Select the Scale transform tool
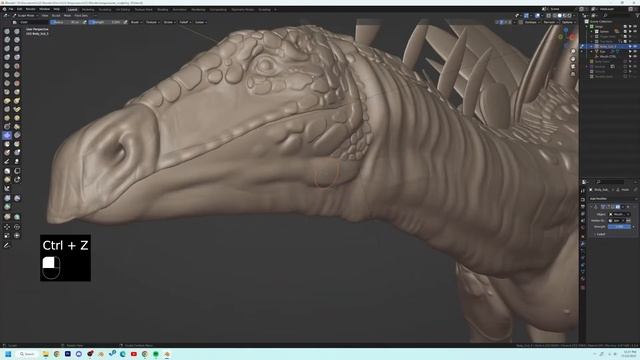This screenshot has width=640, height=360. pyautogui.click(x=7, y=236)
